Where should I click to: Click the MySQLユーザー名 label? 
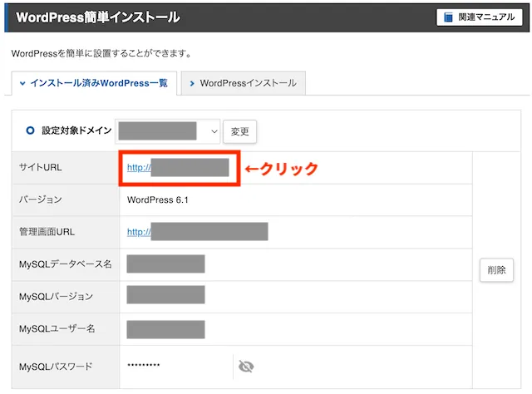[57, 328]
